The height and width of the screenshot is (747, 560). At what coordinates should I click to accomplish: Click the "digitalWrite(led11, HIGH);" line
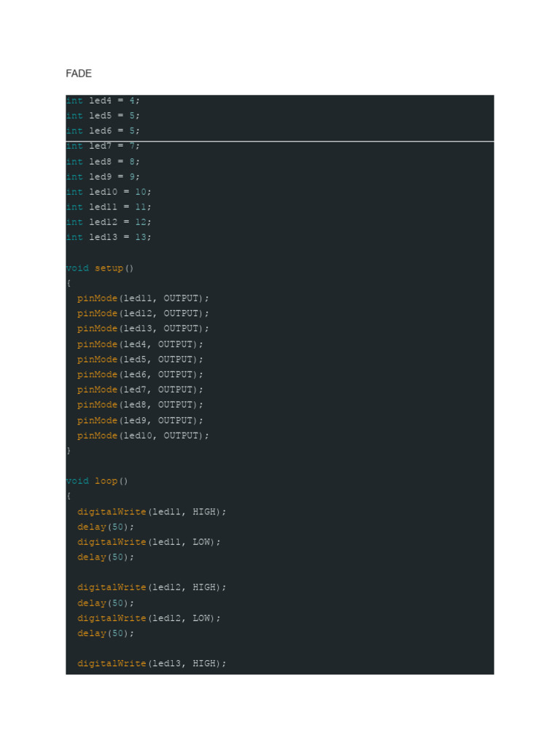(152, 512)
